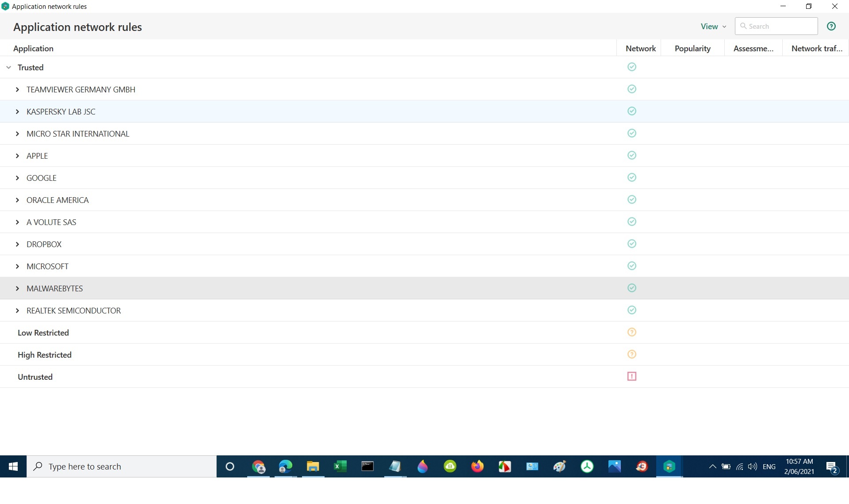This screenshot has height=504, width=849.
Task: Open File Explorer from the taskbar
Action: coord(313,466)
